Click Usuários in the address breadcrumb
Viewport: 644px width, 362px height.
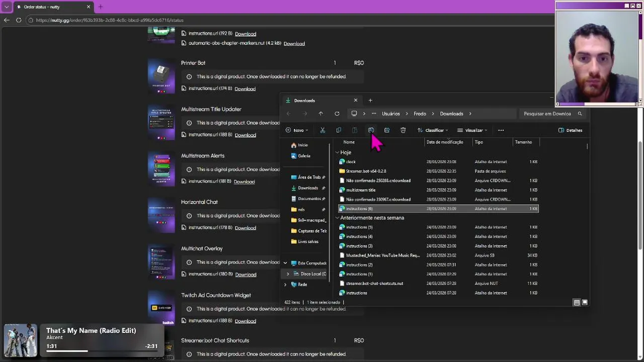pyautogui.click(x=390, y=114)
